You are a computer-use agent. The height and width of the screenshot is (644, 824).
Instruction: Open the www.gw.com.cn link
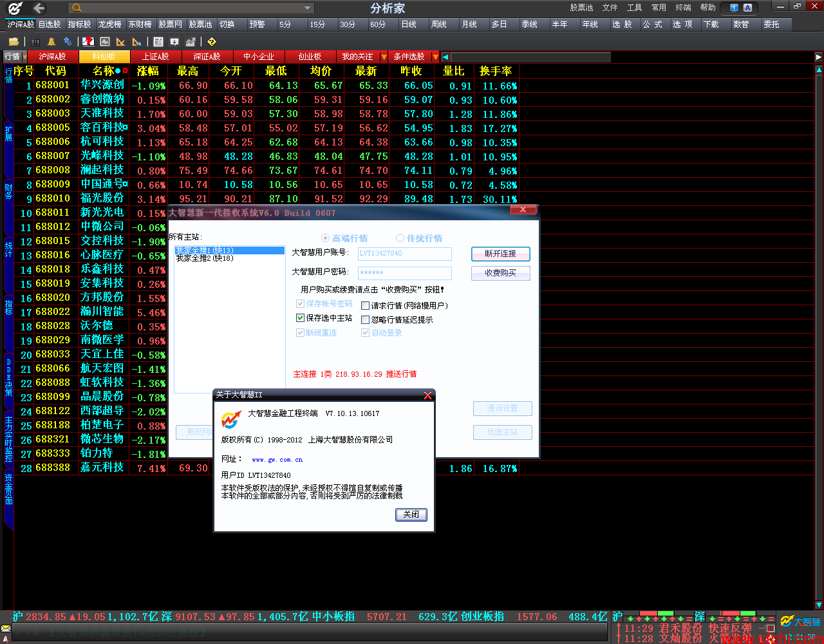tap(277, 460)
